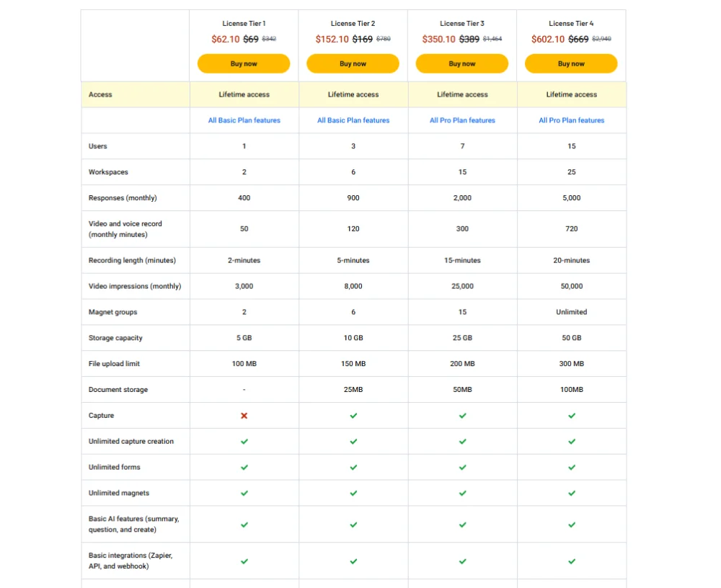721x588 pixels.
Task: Click Tier 3 Unlimited forms checkmark
Action: tap(463, 468)
